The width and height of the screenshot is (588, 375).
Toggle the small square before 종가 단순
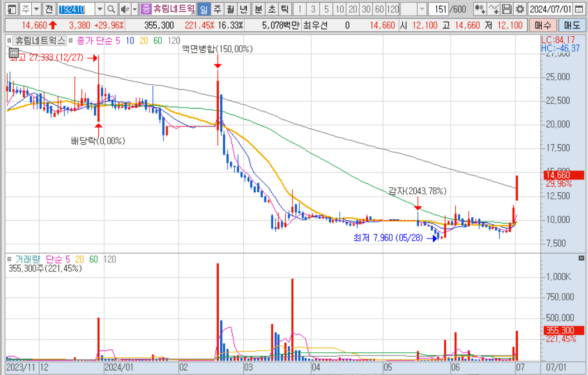coord(70,41)
